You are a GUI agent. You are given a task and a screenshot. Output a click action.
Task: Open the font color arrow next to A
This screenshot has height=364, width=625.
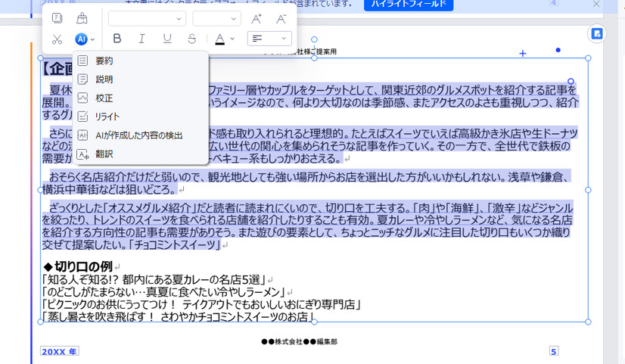[x=232, y=39]
